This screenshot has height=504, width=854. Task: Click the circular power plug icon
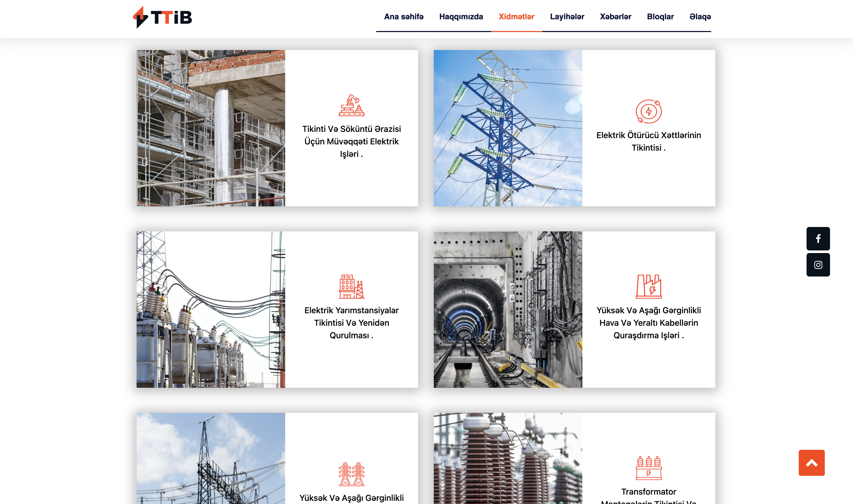click(648, 111)
